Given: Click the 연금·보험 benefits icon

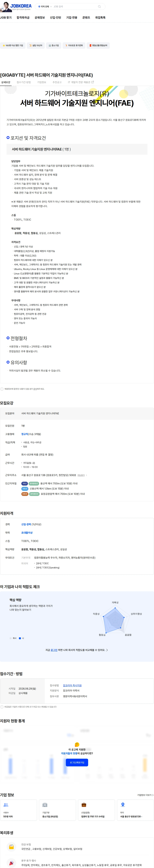Looking at the screenshot, I should [x=11, y=847].
